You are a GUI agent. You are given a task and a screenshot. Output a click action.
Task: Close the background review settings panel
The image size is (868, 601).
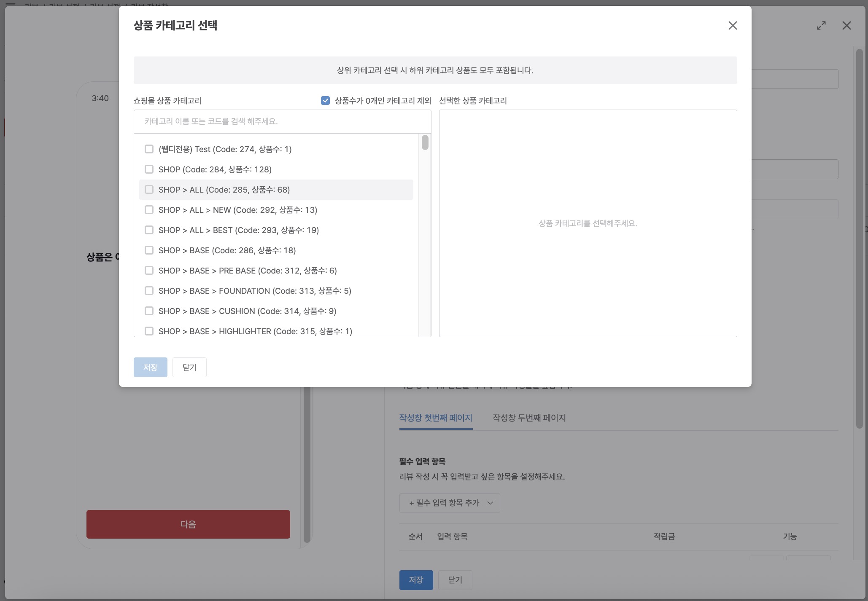click(846, 26)
